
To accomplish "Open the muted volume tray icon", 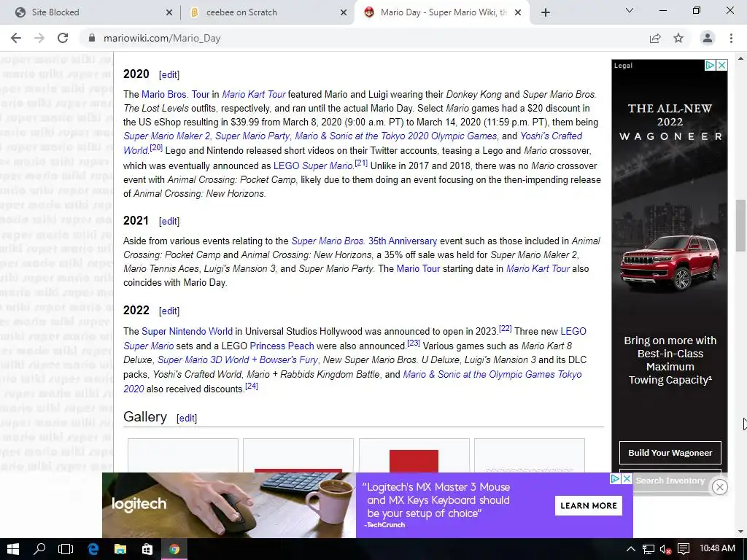I will pos(665,549).
